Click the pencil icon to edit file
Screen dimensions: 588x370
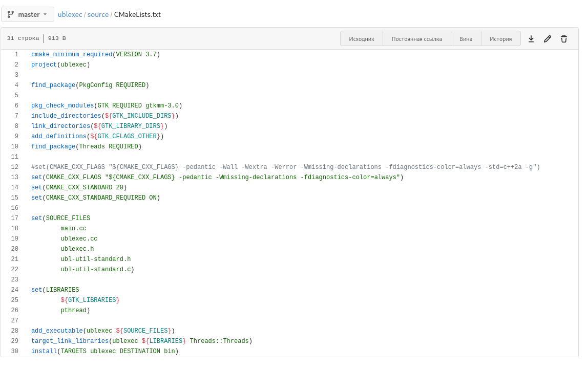click(548, 39)
